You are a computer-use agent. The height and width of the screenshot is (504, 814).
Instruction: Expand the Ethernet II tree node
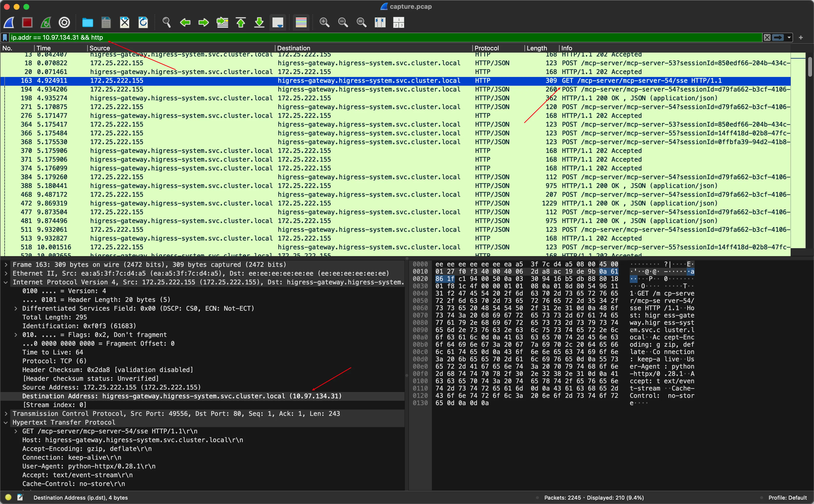coord(6,273)
